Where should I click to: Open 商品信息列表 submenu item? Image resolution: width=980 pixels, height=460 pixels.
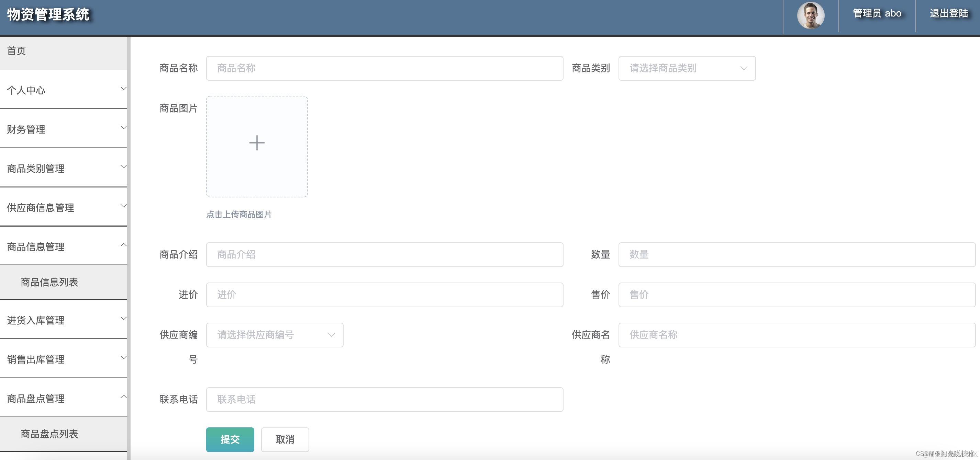click(49, 282)
